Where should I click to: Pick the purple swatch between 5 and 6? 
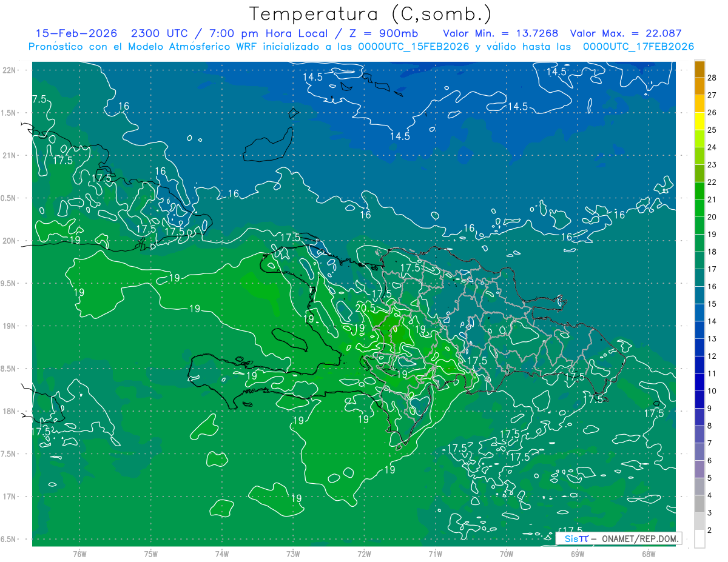(699, 469)
